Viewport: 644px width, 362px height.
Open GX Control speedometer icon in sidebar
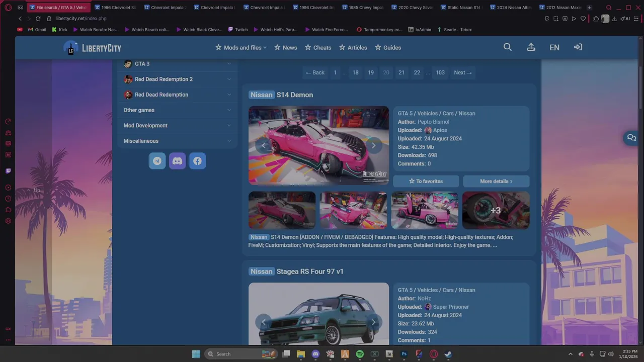click(8, 122)
